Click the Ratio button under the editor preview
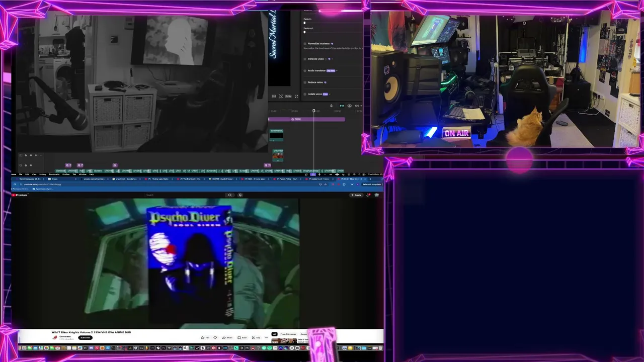The width and height of the screenshot is (644, 362). [288, 96]
